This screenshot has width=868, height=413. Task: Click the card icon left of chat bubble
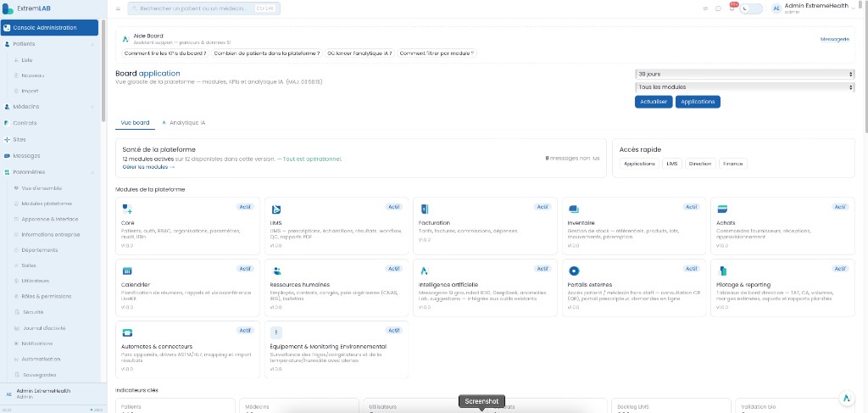point(704,8)
